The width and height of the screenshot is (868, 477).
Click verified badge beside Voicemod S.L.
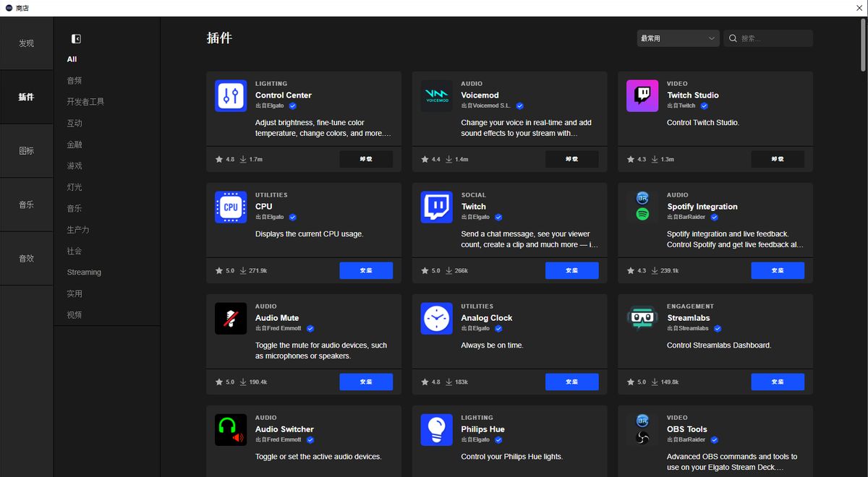519,106
